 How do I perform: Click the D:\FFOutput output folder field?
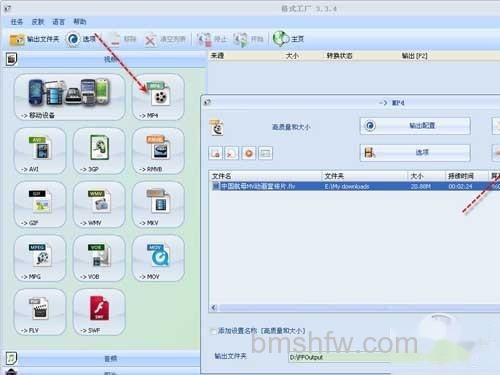point(340,357)
